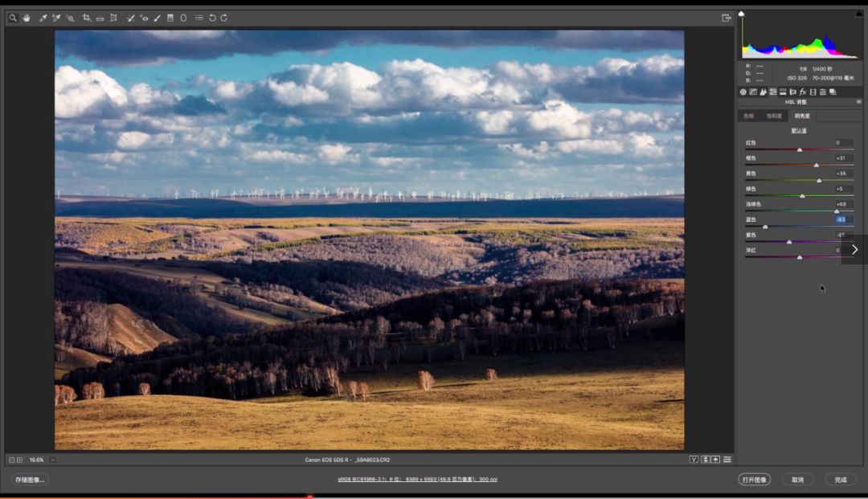Toggle shadow clipping warning in histogram
The image size is (868, 499).
click(742, 14)
